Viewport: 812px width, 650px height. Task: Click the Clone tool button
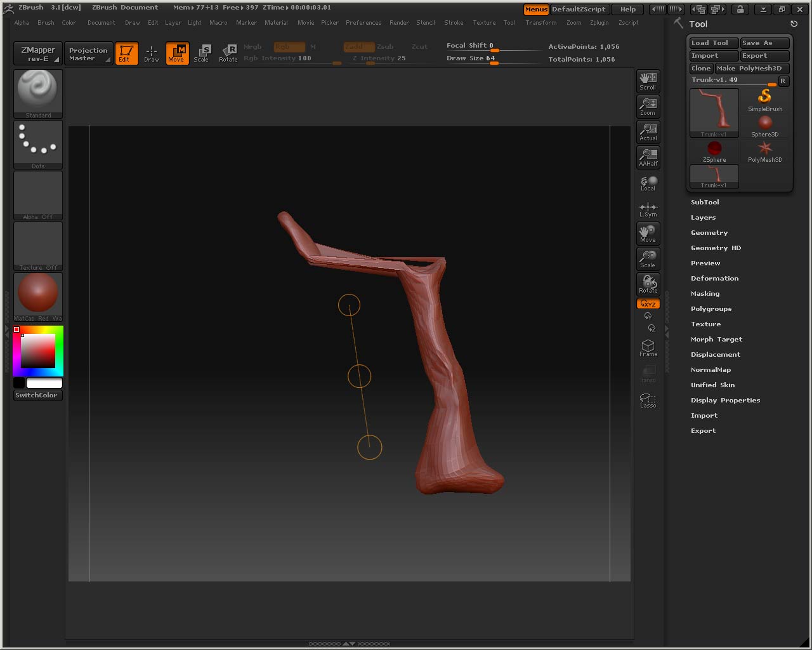point(701,69)
